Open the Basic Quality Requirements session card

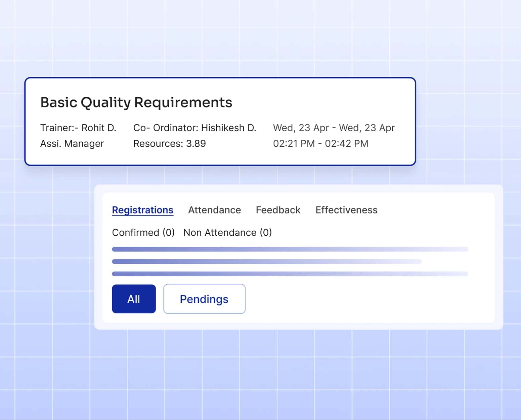pos(220,121)
